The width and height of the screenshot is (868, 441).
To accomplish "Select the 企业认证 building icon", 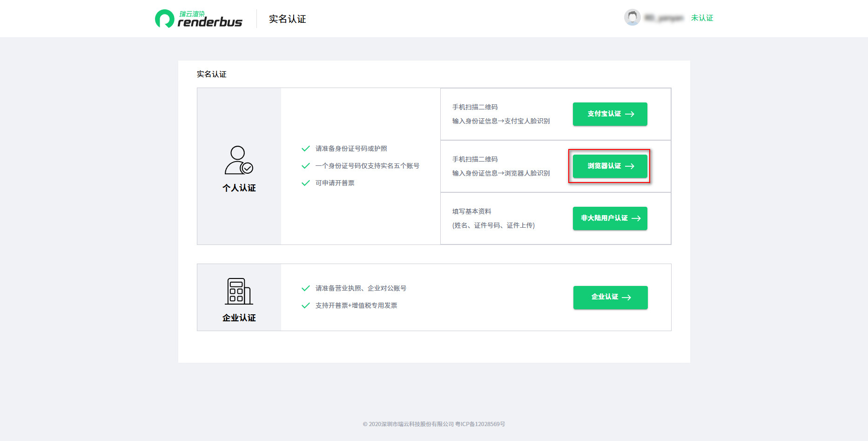I will tap(239, 292).
